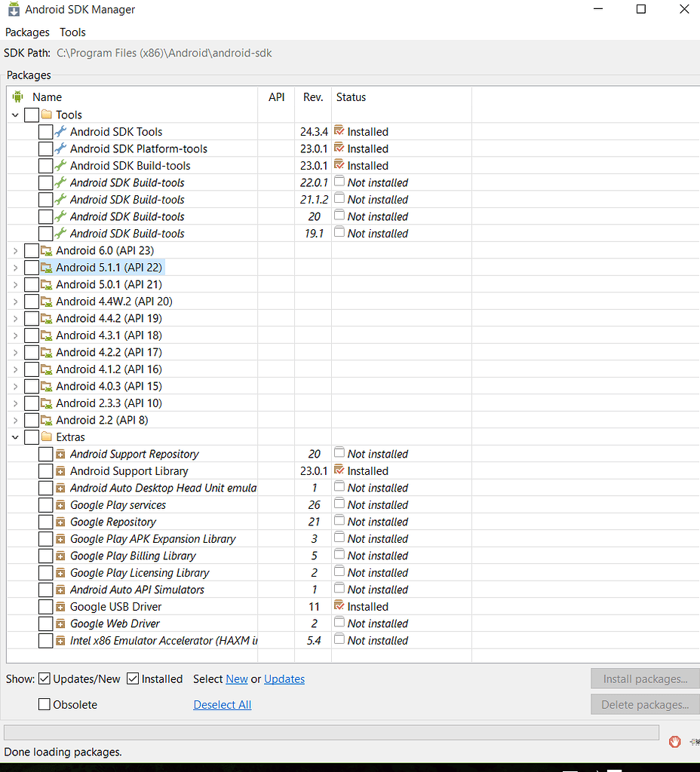The height and width of the screenshot is (772, 700).
Task: Enable the checkbox for Android SDK Build-tools 22.0.1
Action: coord(45,182)
